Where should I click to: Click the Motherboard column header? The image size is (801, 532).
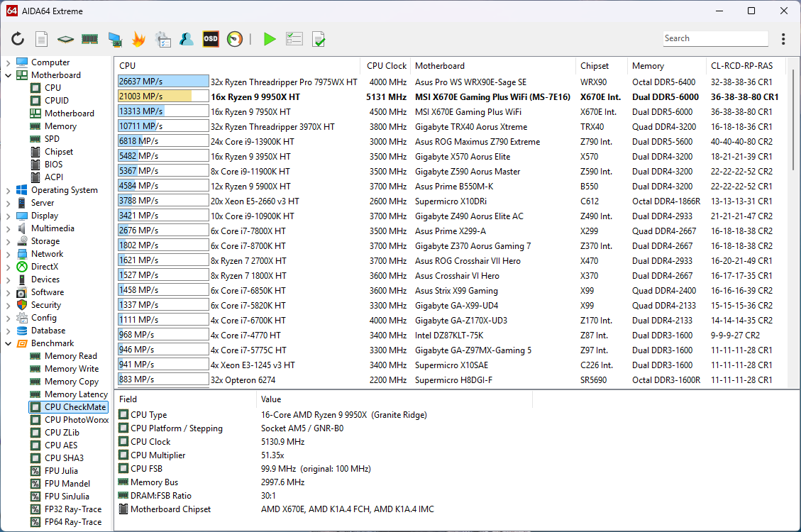point(440,66)
